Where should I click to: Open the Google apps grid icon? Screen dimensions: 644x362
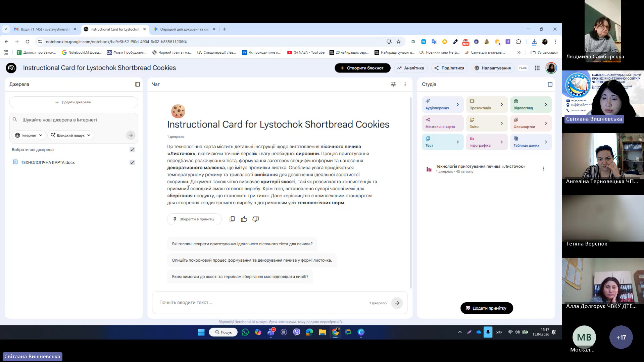(x=537, y=68)
